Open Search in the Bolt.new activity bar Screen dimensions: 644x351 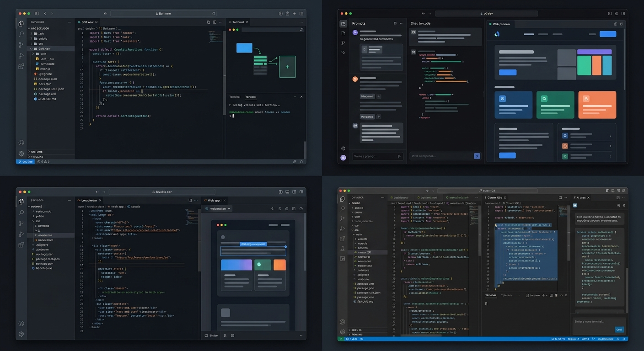pos(21,34)
